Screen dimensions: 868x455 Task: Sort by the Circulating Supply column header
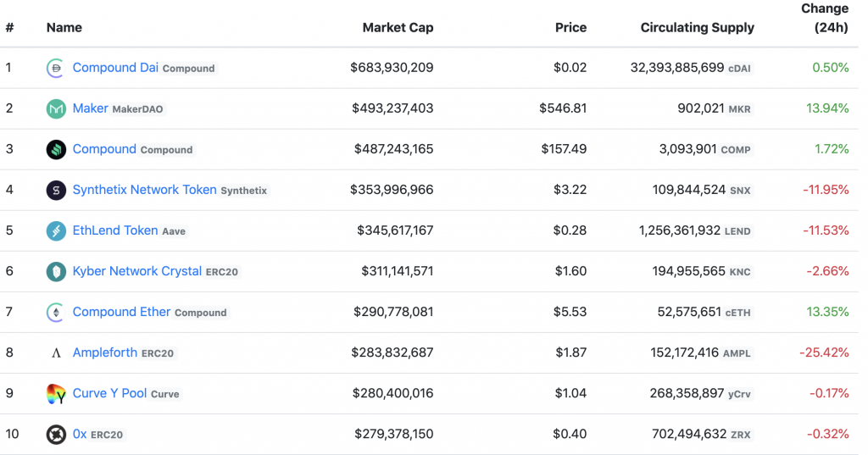(x=698, y=28)
